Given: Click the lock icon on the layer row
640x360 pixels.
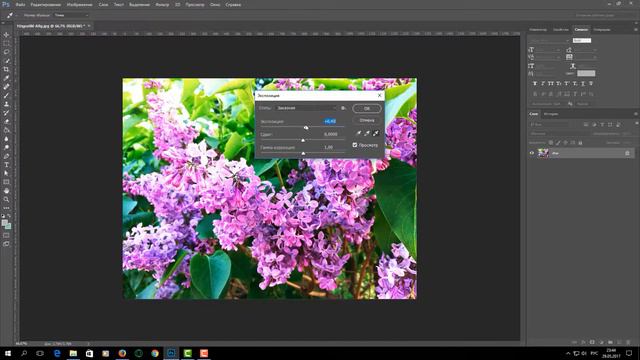Looking at the screenshot, I should [x=627, y=153].
